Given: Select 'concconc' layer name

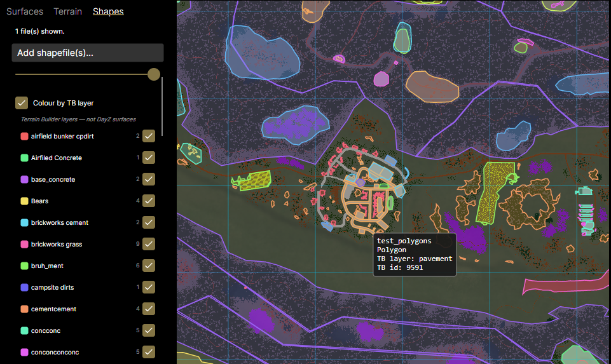Looking at the screenshot, I should tap(46, 330).
